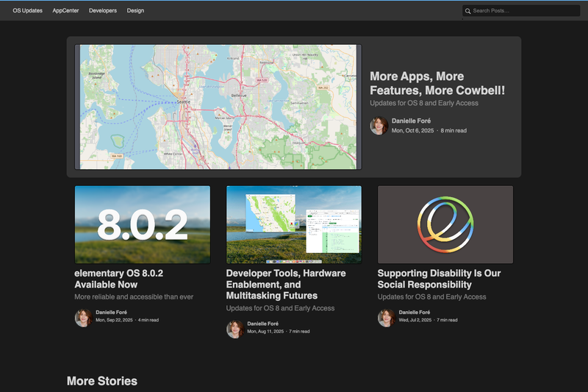This screenshot has height=392, width=588.
Task: Open the Seattle map featured image
Action: click(218, 107)
